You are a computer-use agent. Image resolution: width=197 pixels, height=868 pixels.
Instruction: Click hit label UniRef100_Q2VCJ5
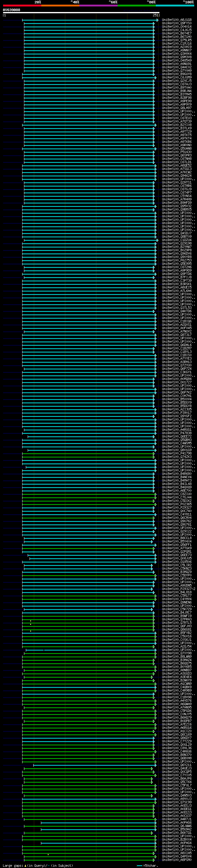177,81
